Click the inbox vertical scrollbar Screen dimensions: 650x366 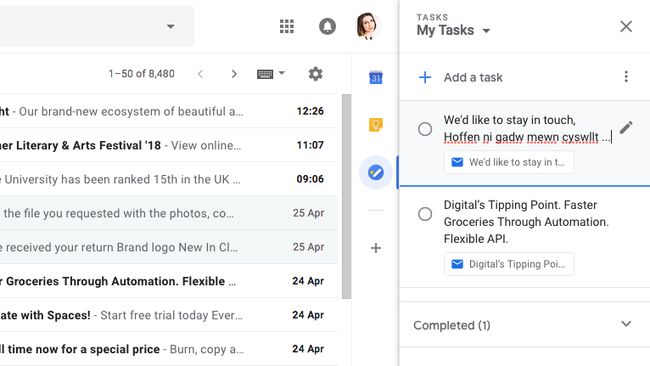click(347, 196)
